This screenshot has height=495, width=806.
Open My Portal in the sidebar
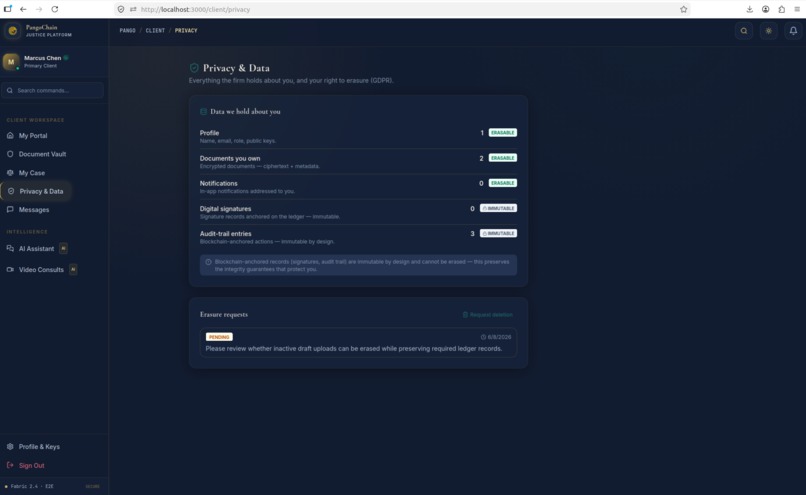[33, 136]
